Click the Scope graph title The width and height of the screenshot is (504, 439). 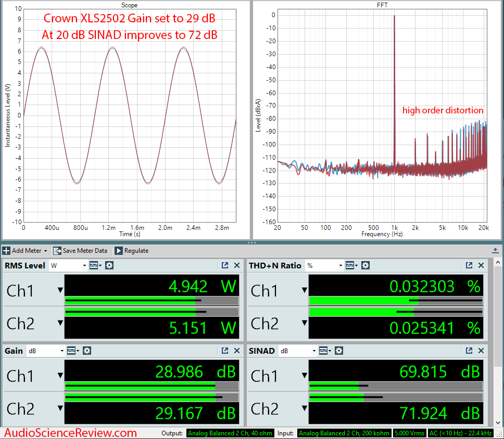point(129,5)
